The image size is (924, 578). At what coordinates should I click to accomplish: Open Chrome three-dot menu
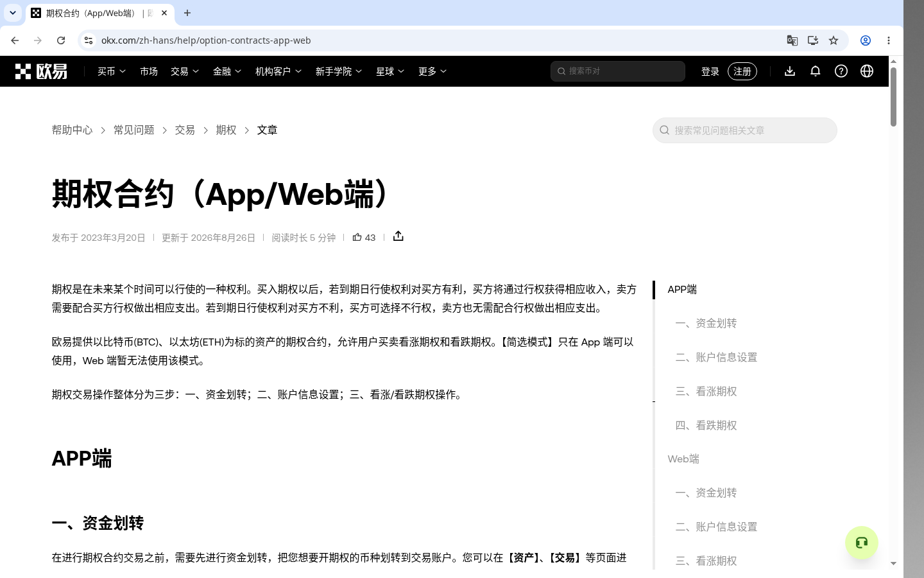(889, 40)
